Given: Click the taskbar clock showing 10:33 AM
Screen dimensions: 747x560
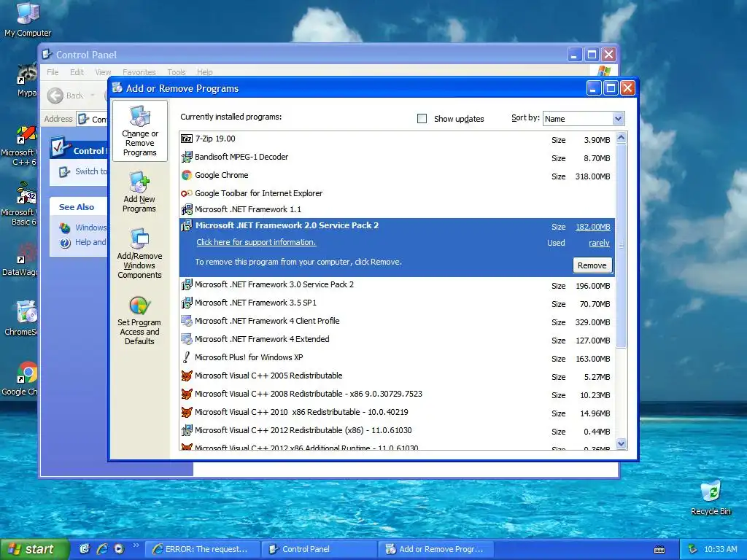Looking at the screenshot, I should (x=720, y=549).
